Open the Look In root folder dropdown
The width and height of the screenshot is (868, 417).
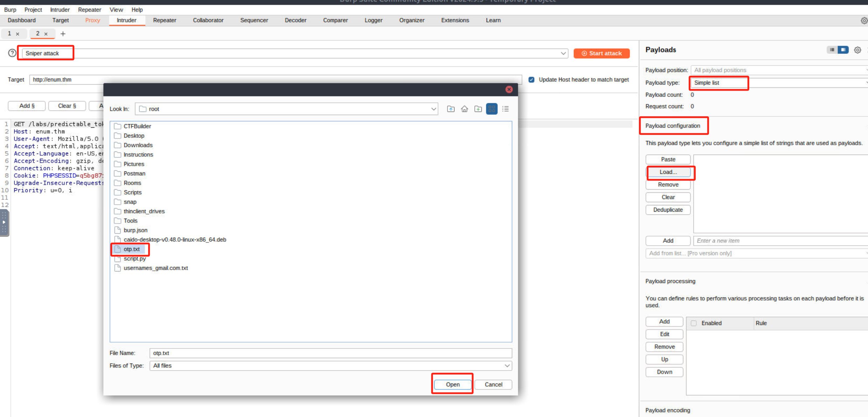coord(433,109)
